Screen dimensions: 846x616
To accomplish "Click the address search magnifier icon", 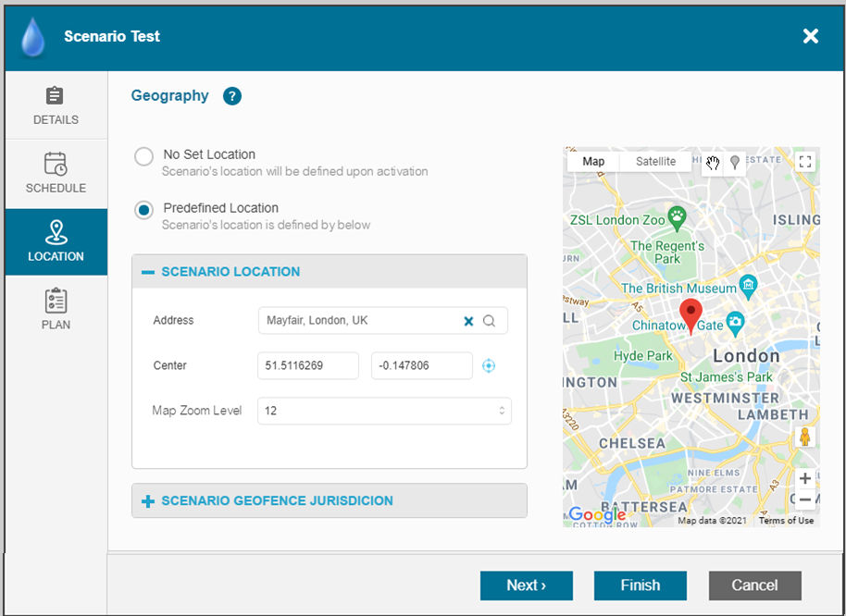I will point(489,321).
